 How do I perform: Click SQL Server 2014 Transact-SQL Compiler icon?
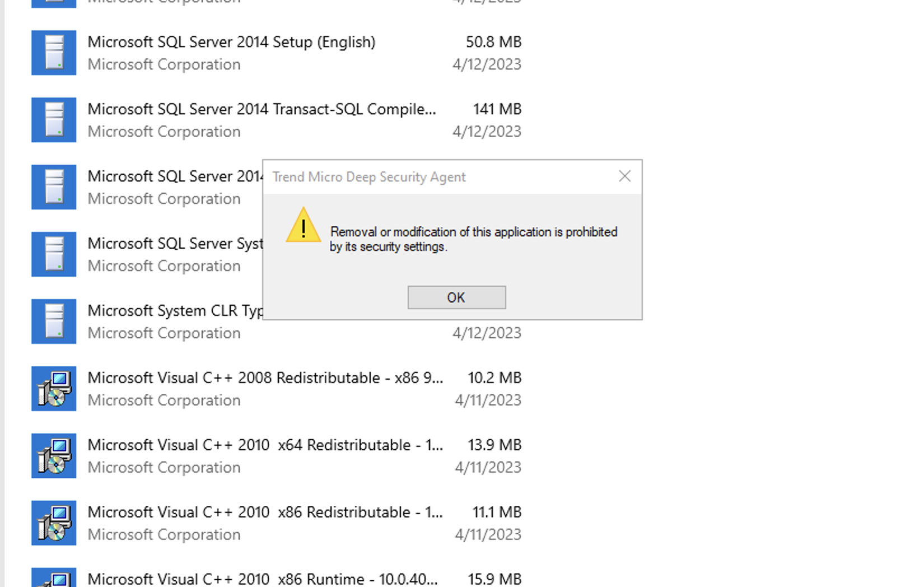pos(54,120)
